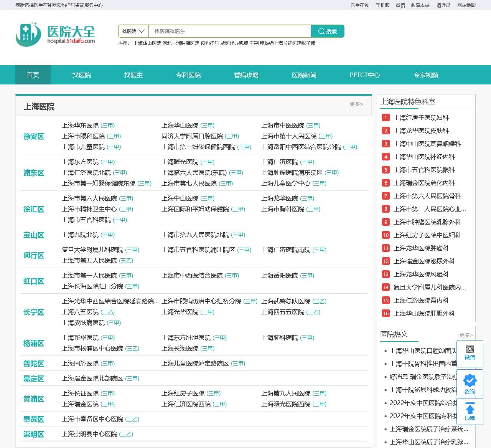491x448 pixels.
Task: Click the 医院大全 site logo
Action: point(55,34)
